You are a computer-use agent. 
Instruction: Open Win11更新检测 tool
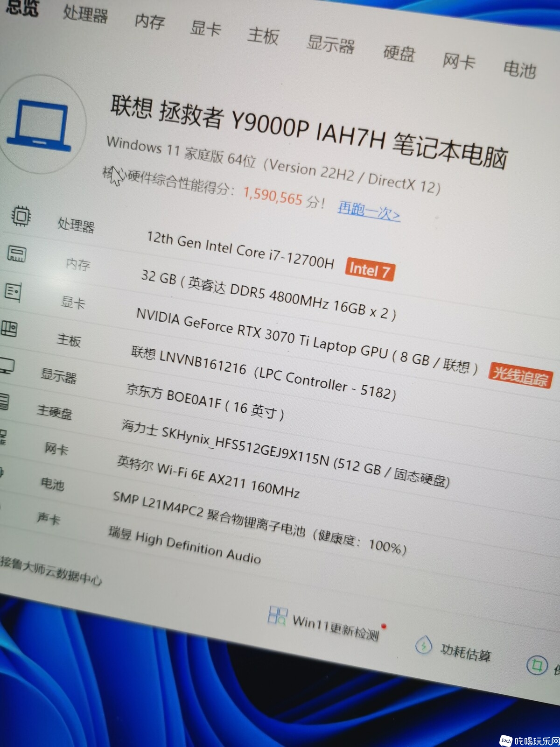[336, 627]
